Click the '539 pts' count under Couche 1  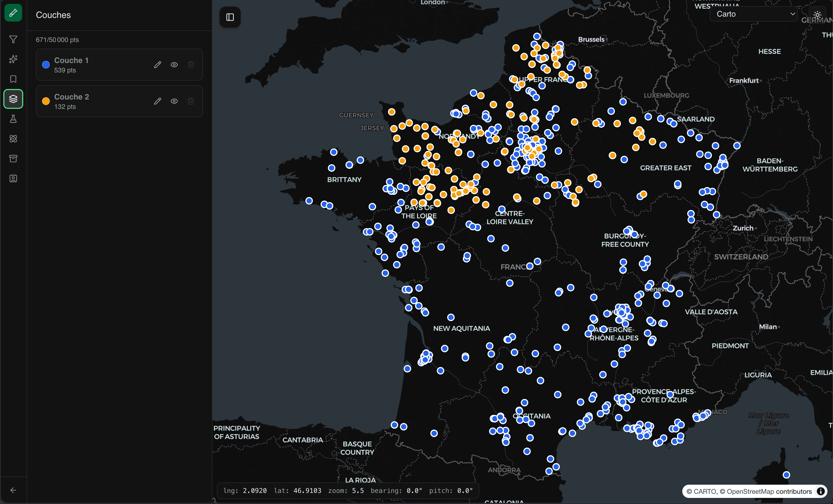click(65, 70)
